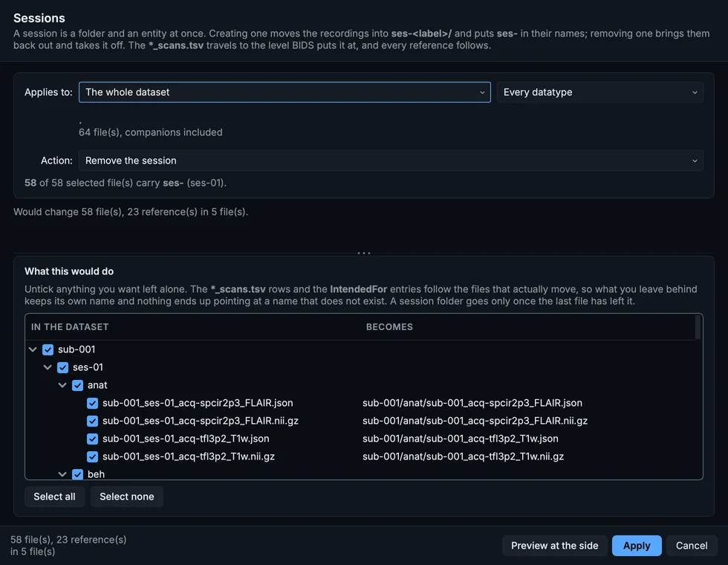
Task: Click target path sub-001/anat/sub-001_acq-tfl3p2_T1w.nii.gz
Action: pyautogui.click(x=463, y=456)
